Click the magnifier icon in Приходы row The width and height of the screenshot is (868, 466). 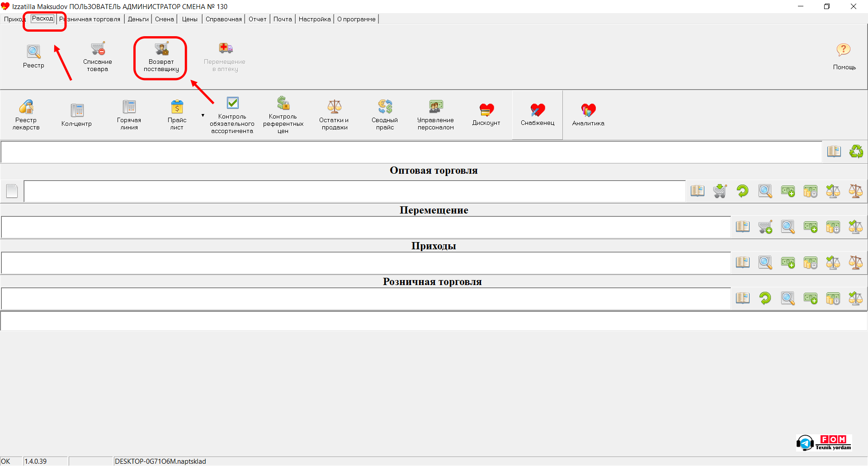tap(765, 262)
